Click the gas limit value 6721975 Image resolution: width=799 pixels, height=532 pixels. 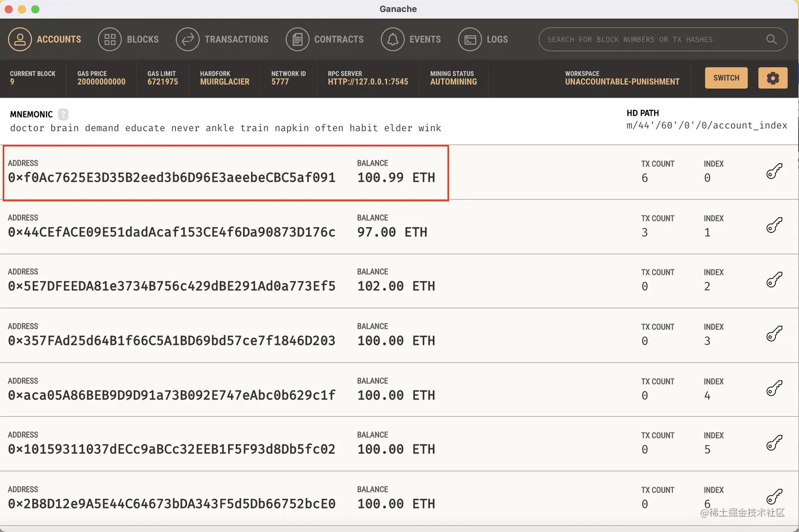pos(163,82)
